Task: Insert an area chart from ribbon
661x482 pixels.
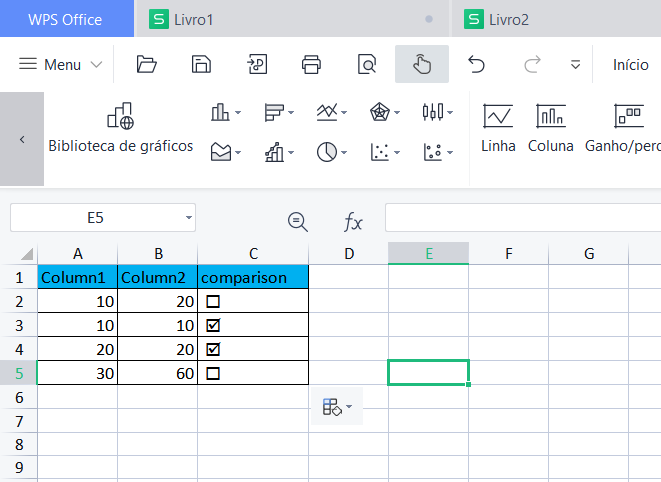Action: (x=221, y=152)
